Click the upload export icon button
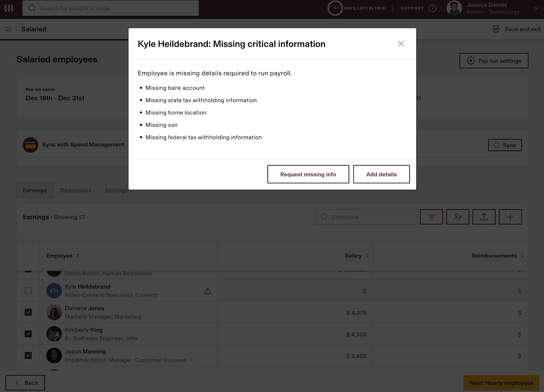The height and width of the screenshot is (392, 544). coord(484,217)
